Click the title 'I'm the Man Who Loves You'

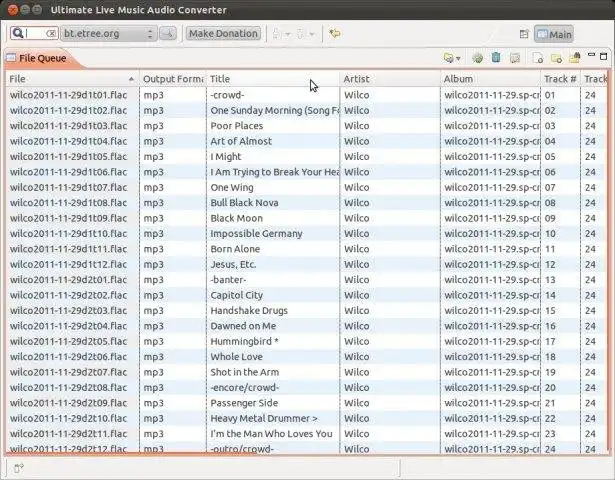click(271, 434)
